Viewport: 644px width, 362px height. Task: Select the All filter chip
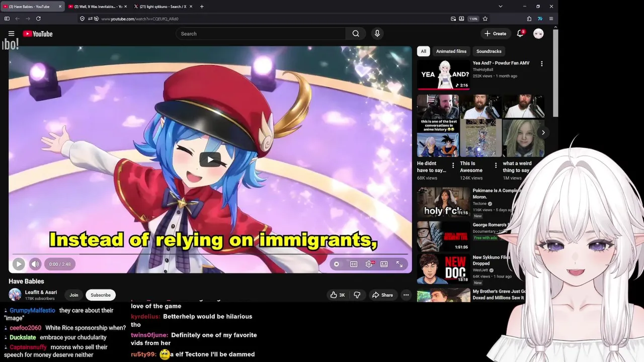424,51
